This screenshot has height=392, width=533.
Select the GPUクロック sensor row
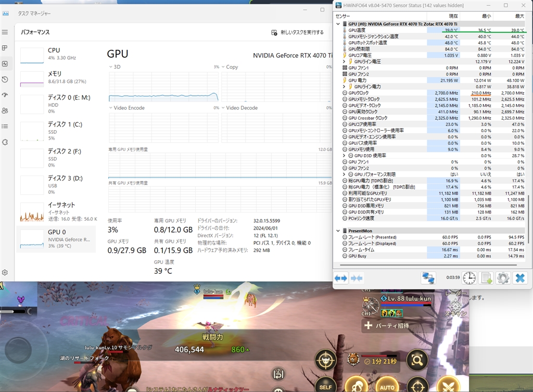430,93
